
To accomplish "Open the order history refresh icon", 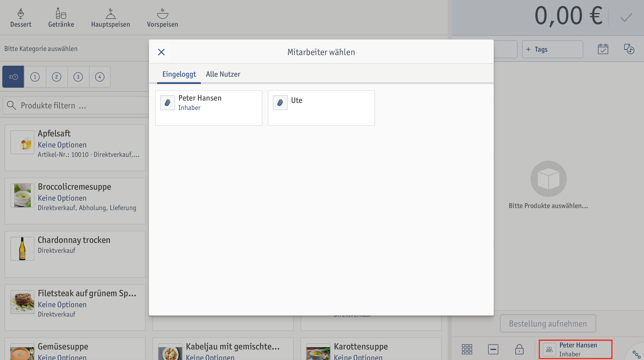I will (629, 49).
